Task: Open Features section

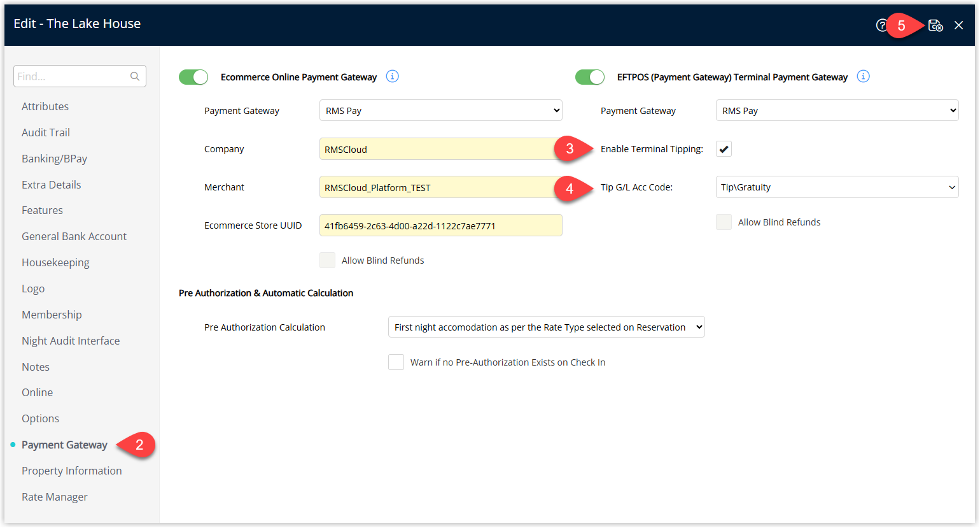Action: (43, 210)
